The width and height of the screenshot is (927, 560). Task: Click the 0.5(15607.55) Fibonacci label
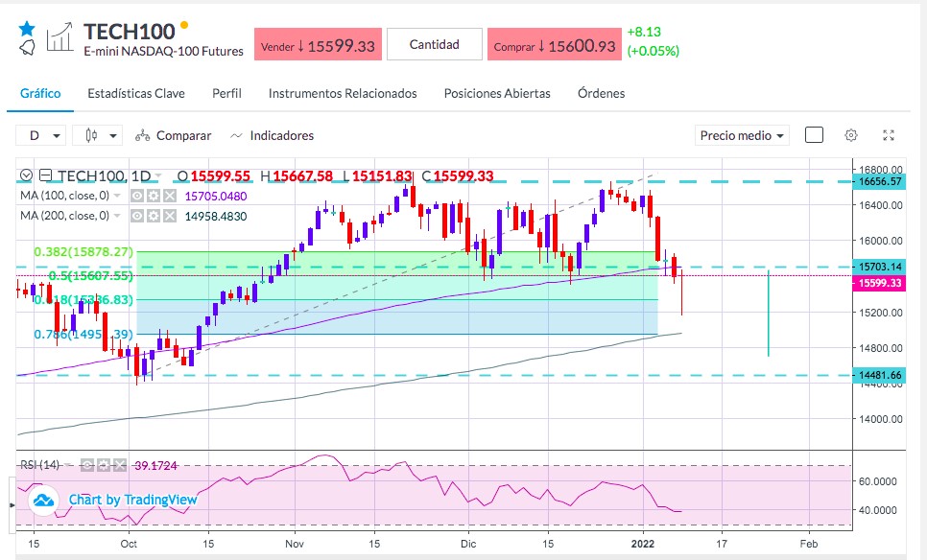coord(91,276)
